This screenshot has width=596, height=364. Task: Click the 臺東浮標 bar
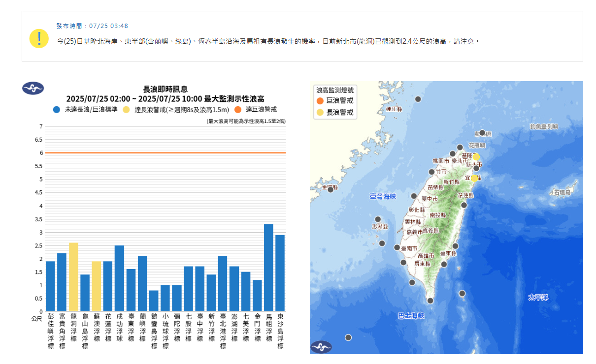(131, 290)
